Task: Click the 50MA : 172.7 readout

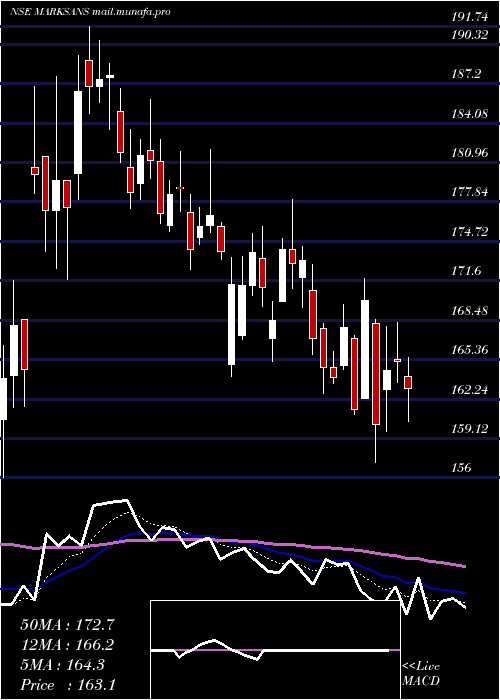Action: 67,625
